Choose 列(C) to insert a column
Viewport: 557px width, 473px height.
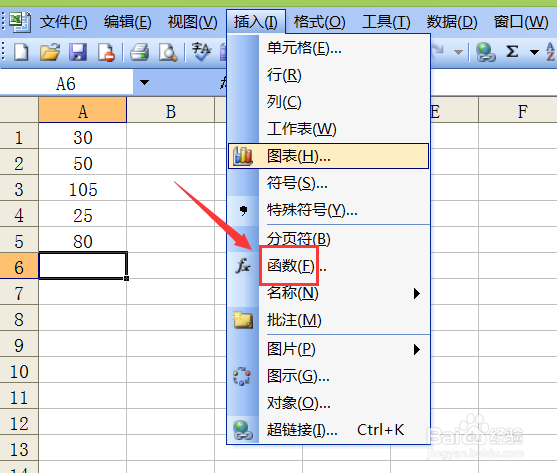[x=329, y=102]
